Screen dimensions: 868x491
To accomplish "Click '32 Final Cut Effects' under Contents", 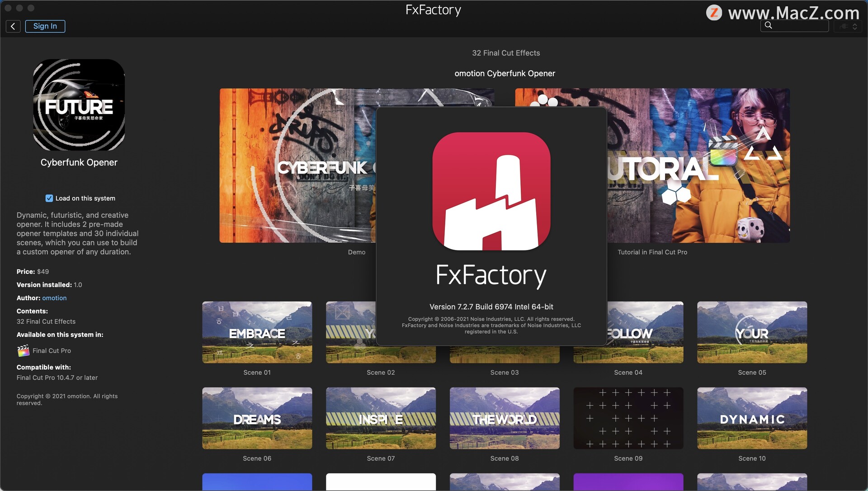I will click(46, 321).
